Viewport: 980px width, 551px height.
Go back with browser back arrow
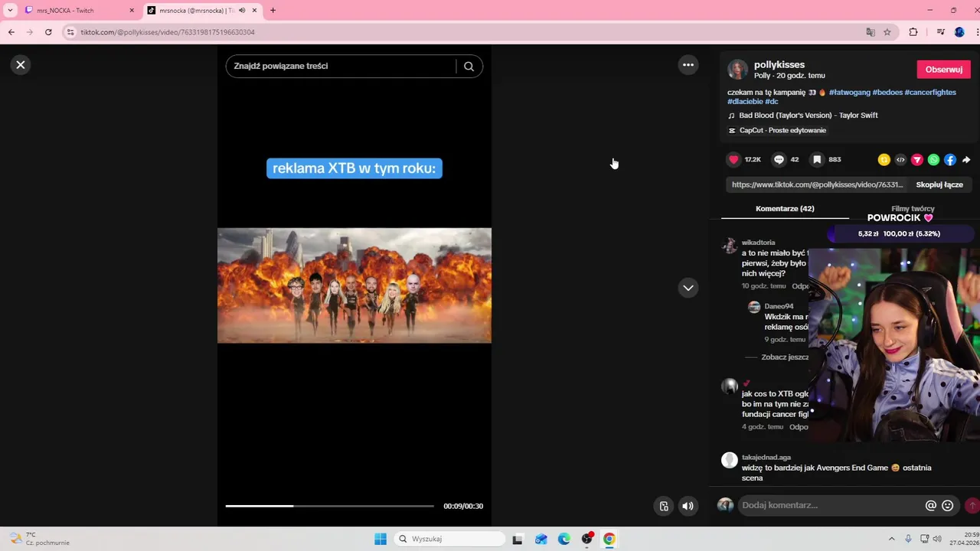click(11, 32)
